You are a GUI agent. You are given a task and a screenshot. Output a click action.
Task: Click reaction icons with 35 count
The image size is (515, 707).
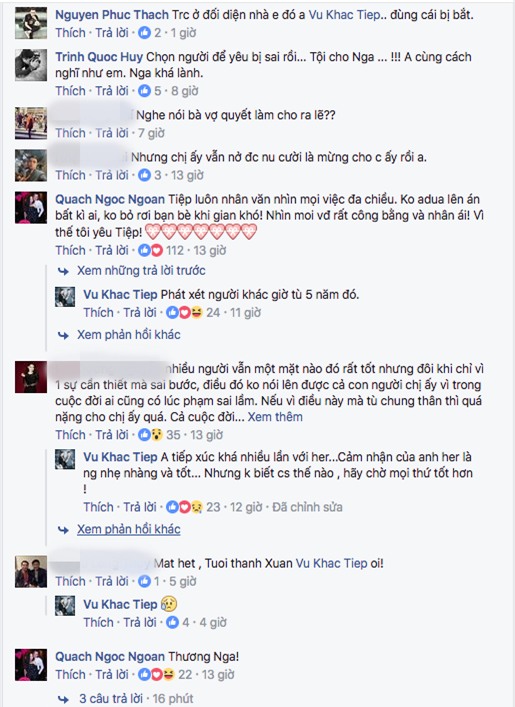pos(150,435)
